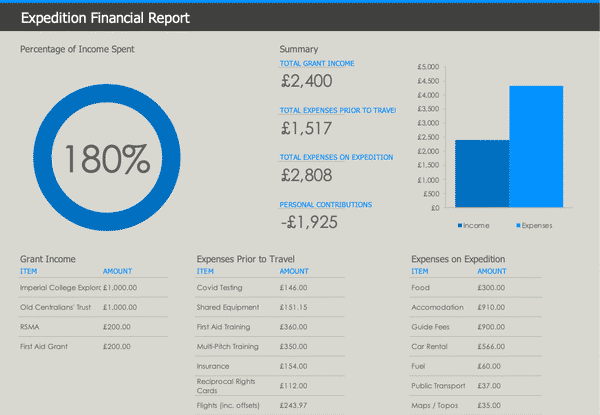Click the Guide Fees £900.00 amount

tap(491, 327)
